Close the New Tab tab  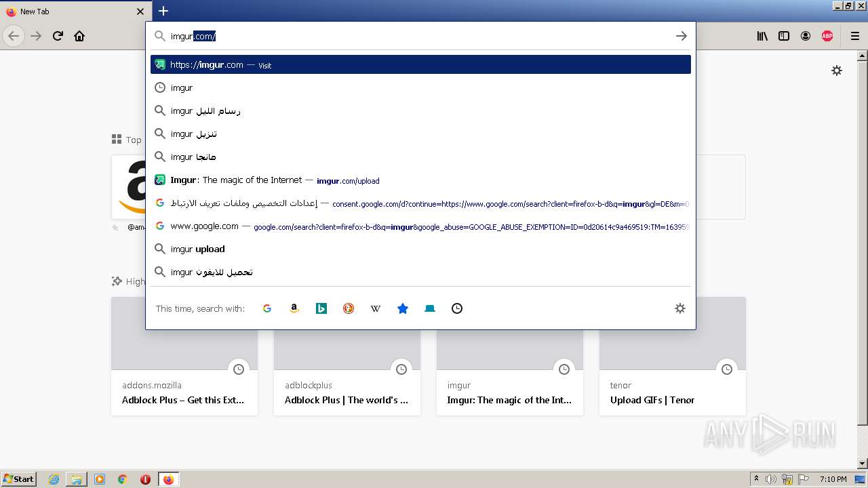pos(140,12)
